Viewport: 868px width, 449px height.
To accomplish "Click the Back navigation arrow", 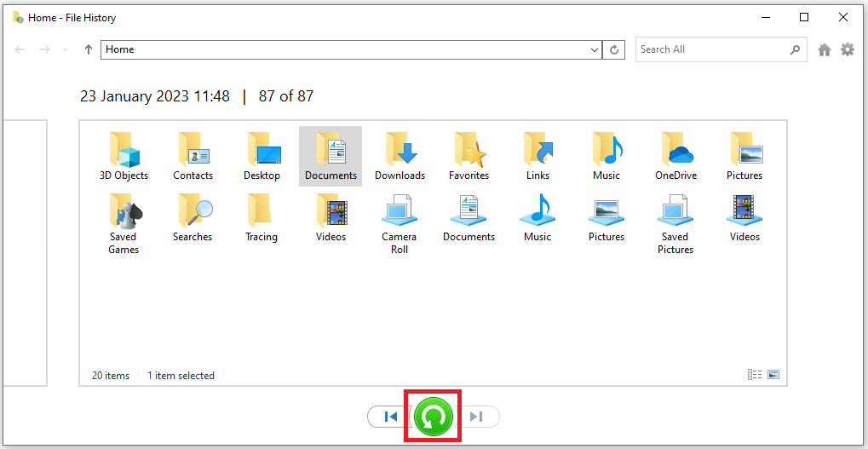I will point(20,49).
